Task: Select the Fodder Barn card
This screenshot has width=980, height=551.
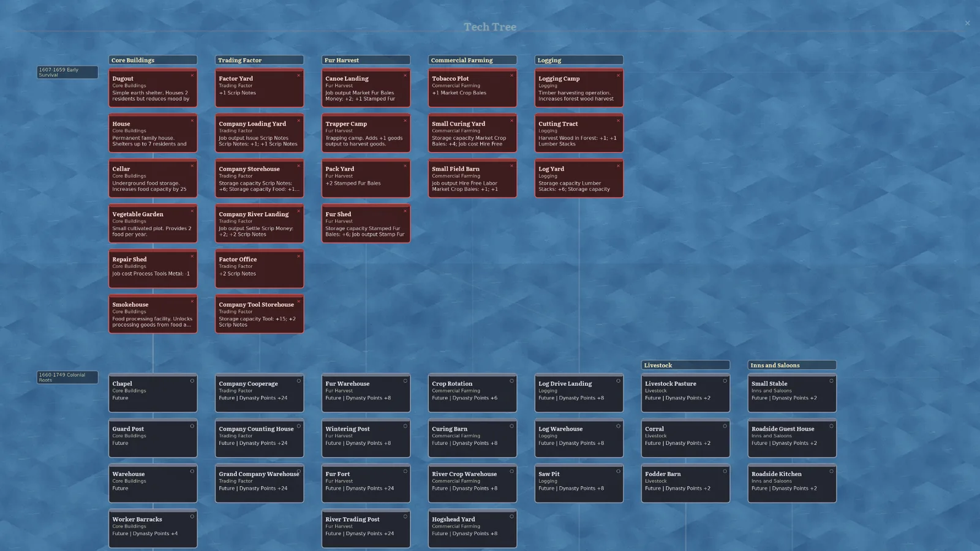Action: click(x=686, y=484)
